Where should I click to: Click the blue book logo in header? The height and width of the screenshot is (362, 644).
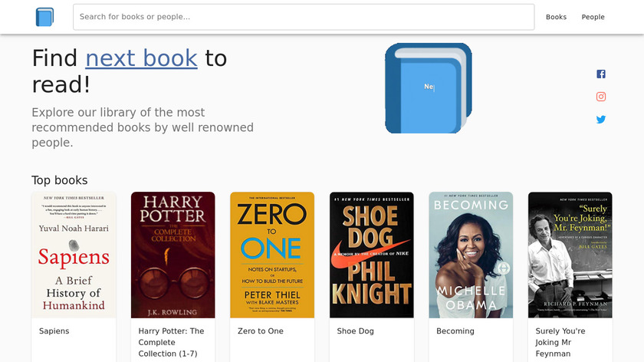pos(44,17)
